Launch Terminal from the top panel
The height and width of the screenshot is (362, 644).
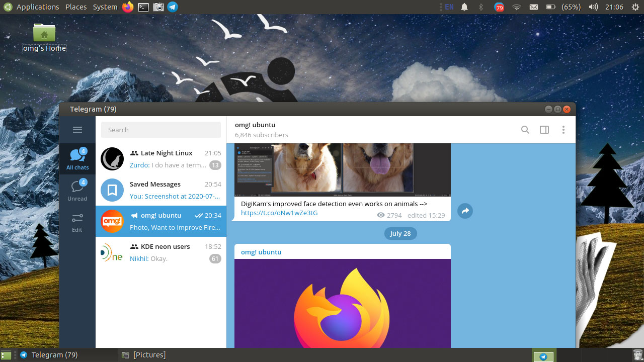[143, 7]
